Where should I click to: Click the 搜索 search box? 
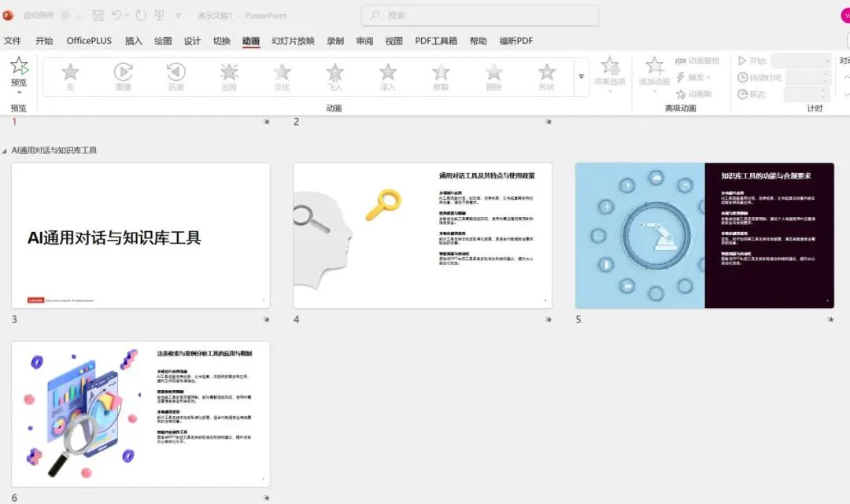[x=480, y=16]
